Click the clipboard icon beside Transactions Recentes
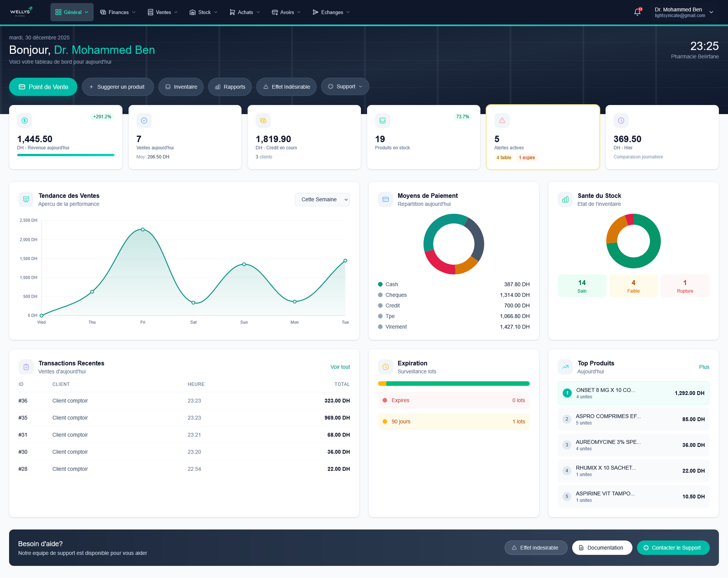Screen dimensions: 728x578 tap(26, 367)
